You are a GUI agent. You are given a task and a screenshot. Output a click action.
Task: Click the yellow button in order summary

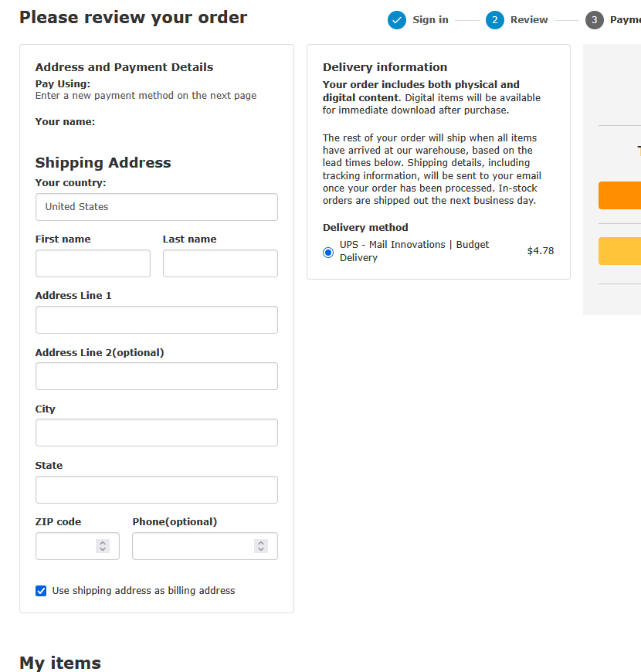click(x=619, y=251)
